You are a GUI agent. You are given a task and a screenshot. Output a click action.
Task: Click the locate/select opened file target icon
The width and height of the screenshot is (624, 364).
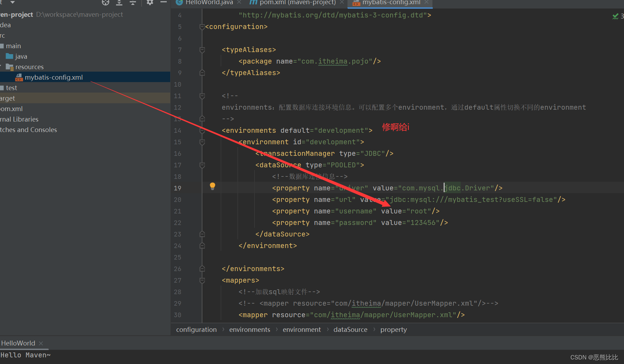(106, 2)
